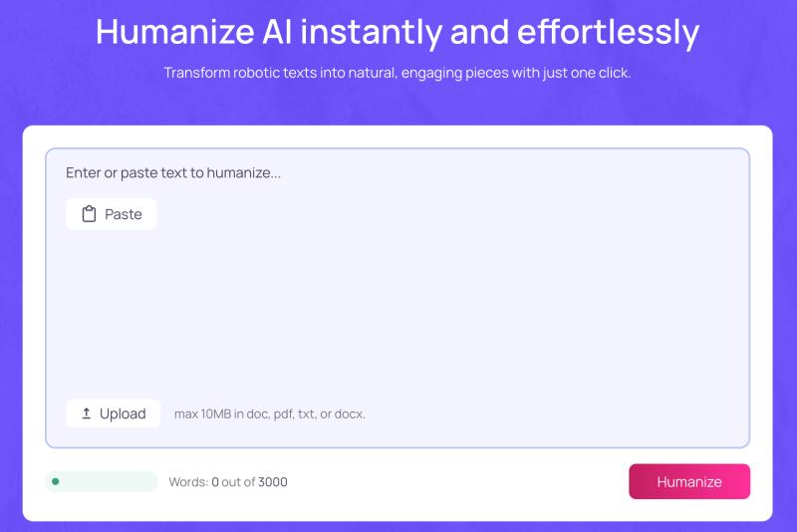Hit the pink Humanize button
Viewport: 797px width, 532px height.
[688, 481]
